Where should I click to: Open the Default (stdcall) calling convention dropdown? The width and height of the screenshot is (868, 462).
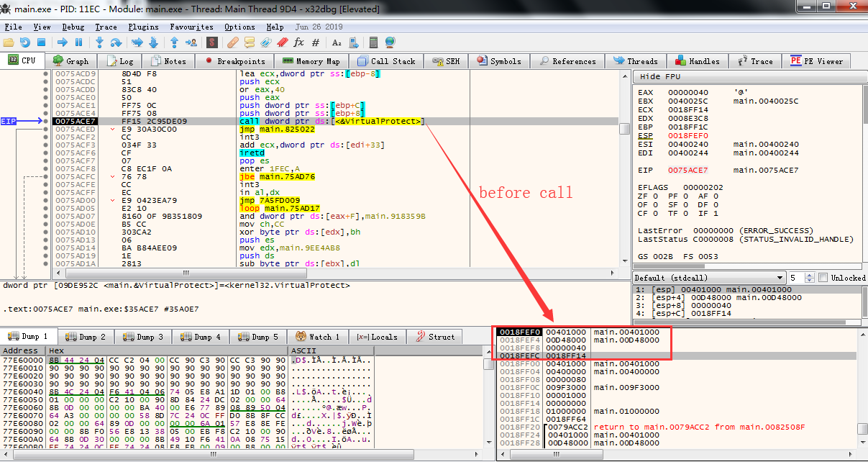pos(710,278)
